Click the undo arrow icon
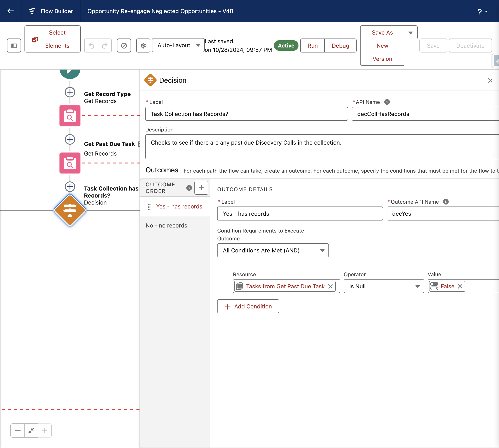 pos(91,45)
